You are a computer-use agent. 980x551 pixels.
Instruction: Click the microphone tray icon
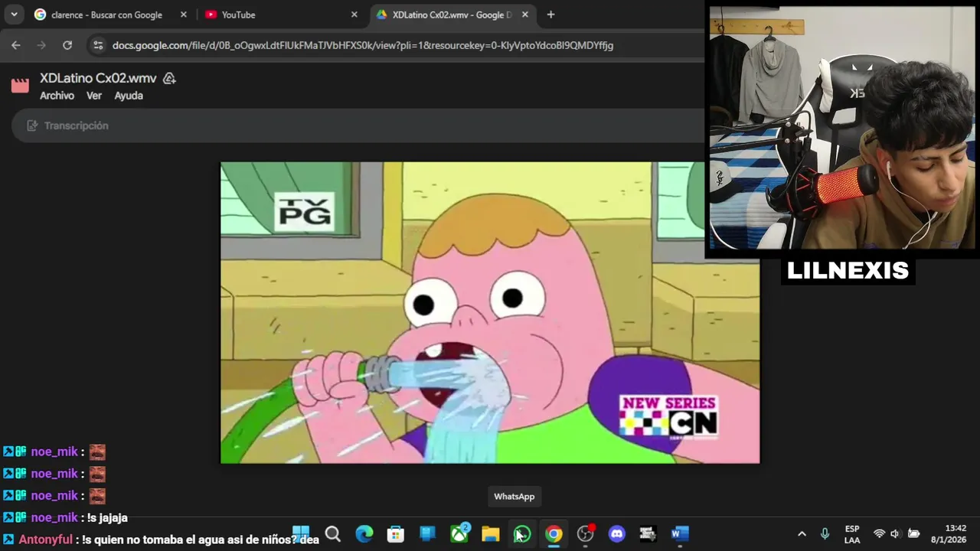[x=825, y=533]
